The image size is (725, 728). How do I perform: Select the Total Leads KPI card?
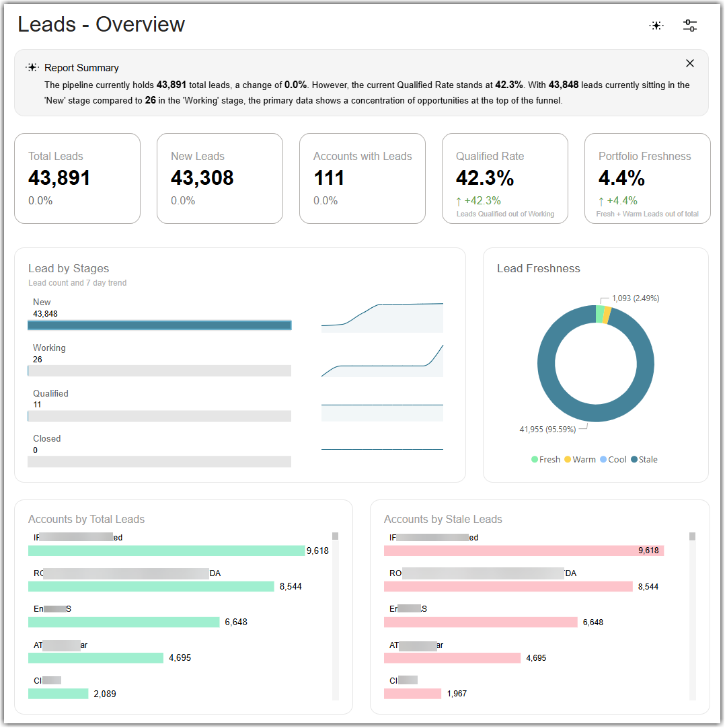(77, 178)
